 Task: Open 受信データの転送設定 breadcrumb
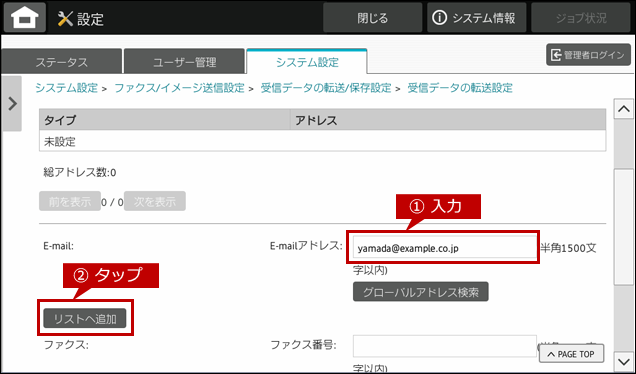[460, 88]
